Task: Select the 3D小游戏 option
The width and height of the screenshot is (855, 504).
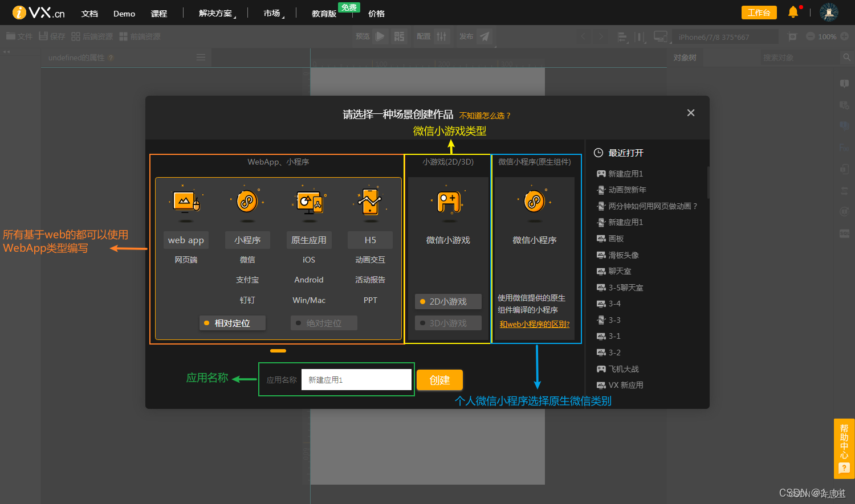Action: pyautogui.click(x=448, y=323)
